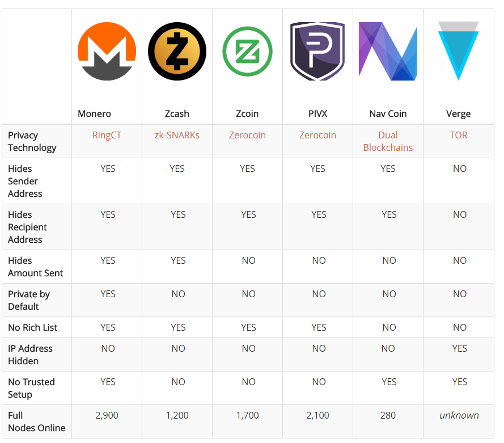The image size is (504, 443).
Task: Open the Zerocoin link under PIVX
Action: coord(317,136)
